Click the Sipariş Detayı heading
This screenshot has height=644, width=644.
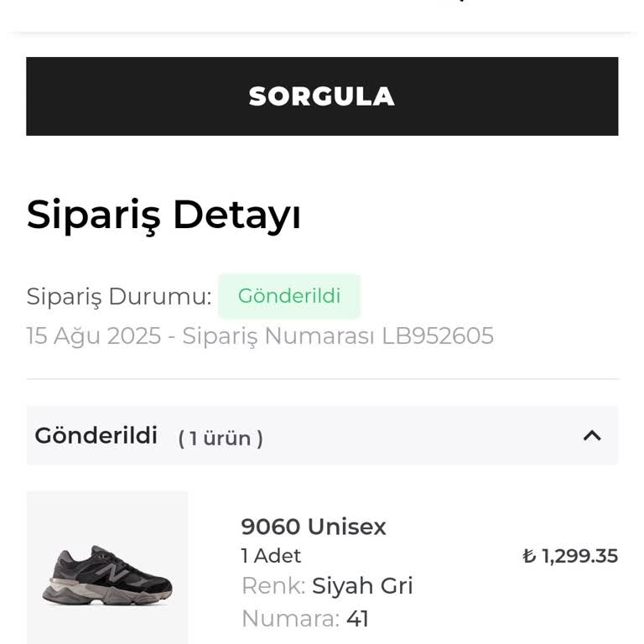click(x=164, y=215)
